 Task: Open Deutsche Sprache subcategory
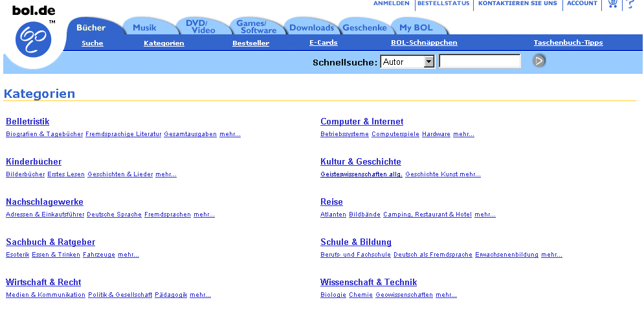point(114,214)
